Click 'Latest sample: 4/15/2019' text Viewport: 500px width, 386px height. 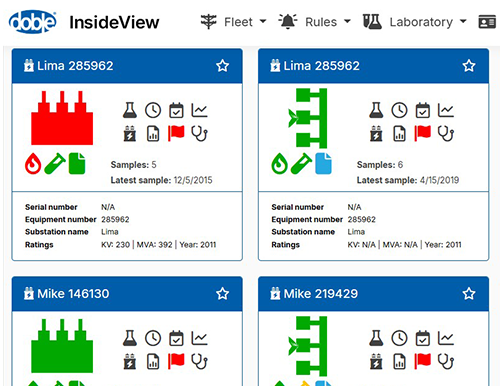408,180
